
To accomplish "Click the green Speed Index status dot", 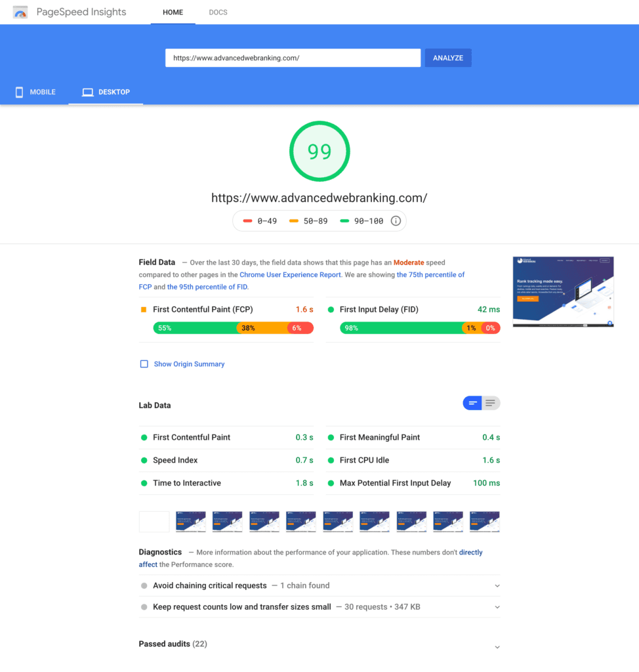I will (x=144, y=460).
